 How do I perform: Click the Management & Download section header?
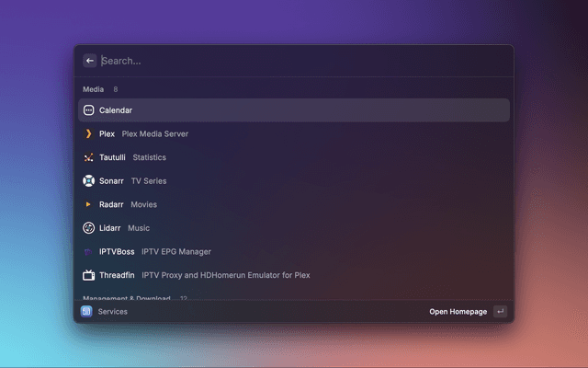(126, 298)
